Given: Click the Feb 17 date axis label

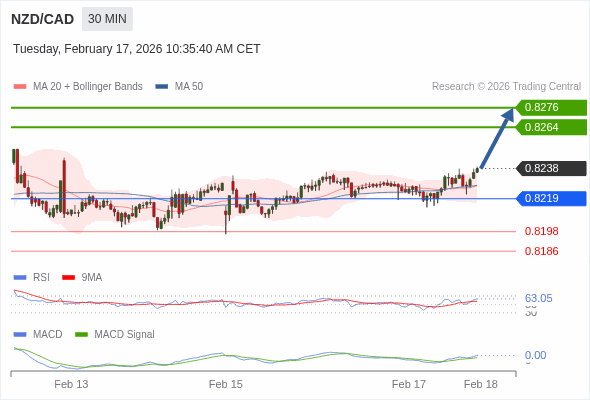Looking at the screenshot, I should pyautogui.click(x=409, y=384).
